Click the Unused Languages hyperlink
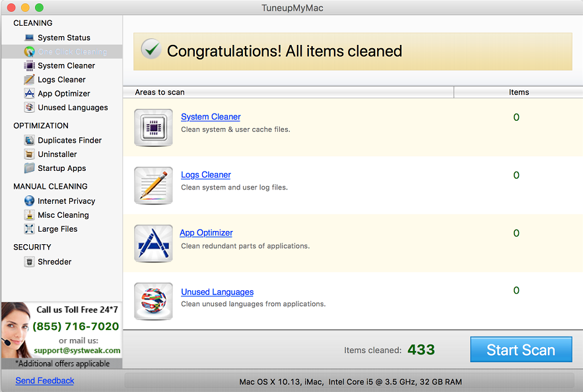Viewport: 583px width, 392px height. 217,292
